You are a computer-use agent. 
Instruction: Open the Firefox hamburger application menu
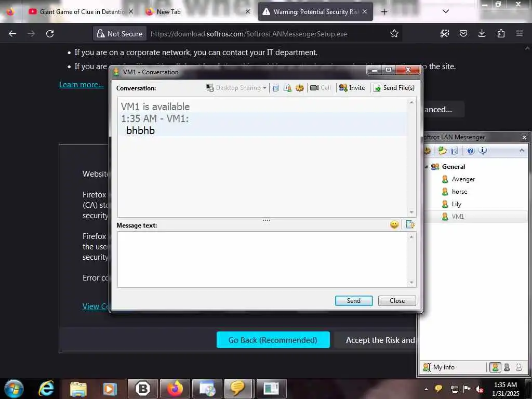coord(520,33)
